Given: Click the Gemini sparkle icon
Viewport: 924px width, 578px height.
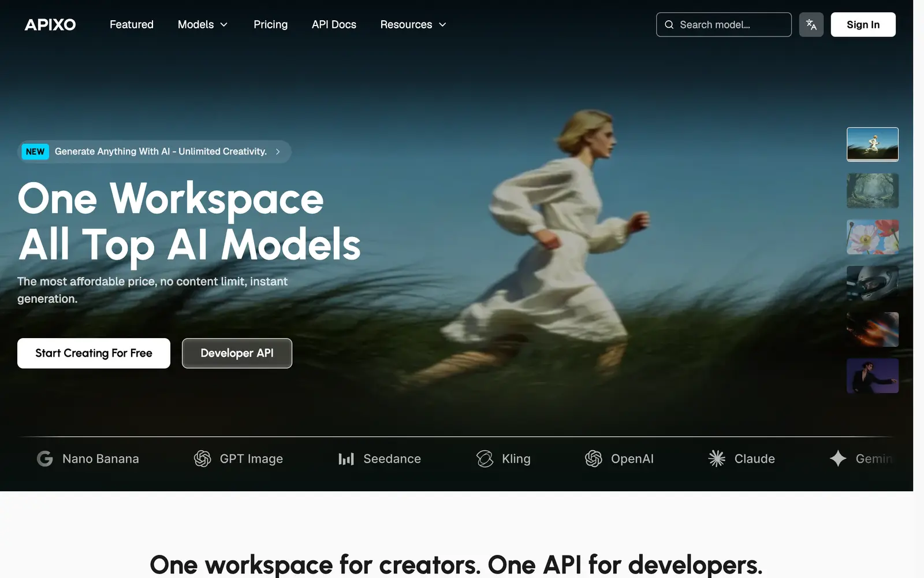Looking at the screenshot, I should [x=838, y=458].
